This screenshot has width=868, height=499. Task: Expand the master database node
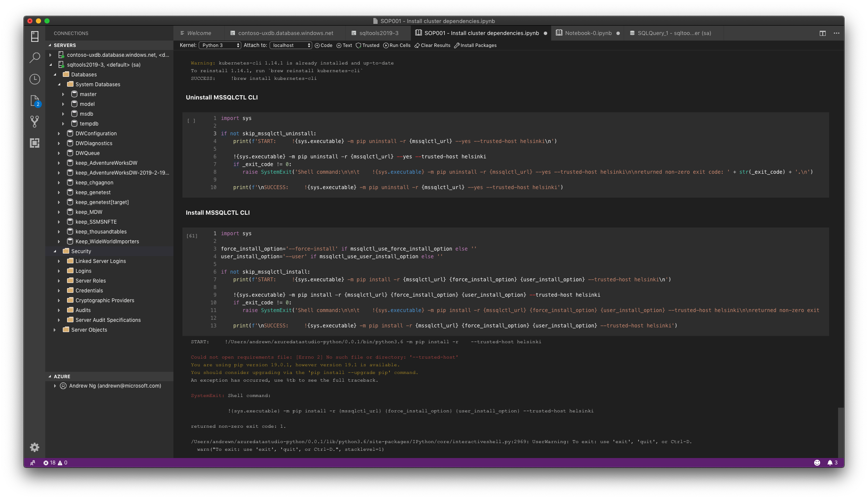click(63, 94)
